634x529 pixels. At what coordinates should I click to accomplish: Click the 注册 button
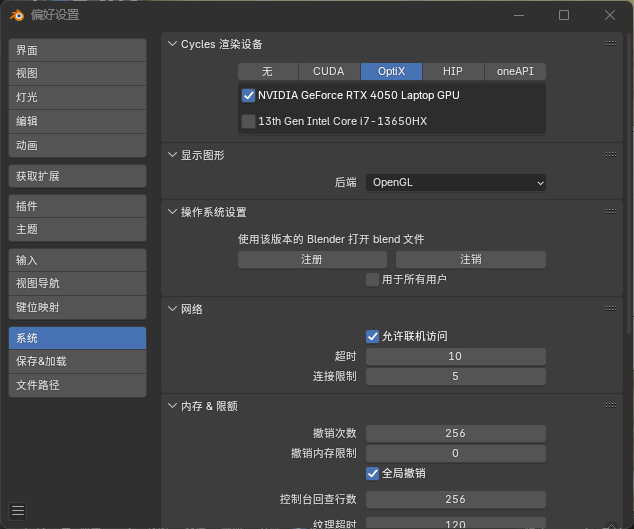pos(312,260)
